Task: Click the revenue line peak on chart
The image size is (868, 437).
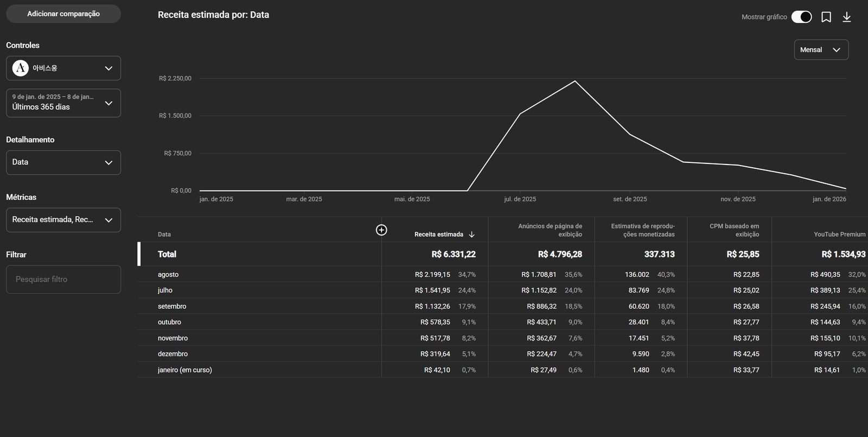Action: click(575, 81)
